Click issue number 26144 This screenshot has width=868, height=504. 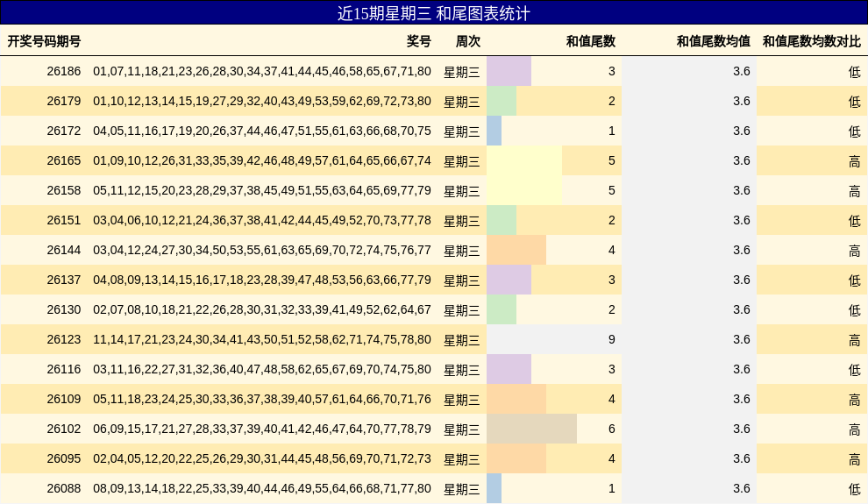[64, 251]
